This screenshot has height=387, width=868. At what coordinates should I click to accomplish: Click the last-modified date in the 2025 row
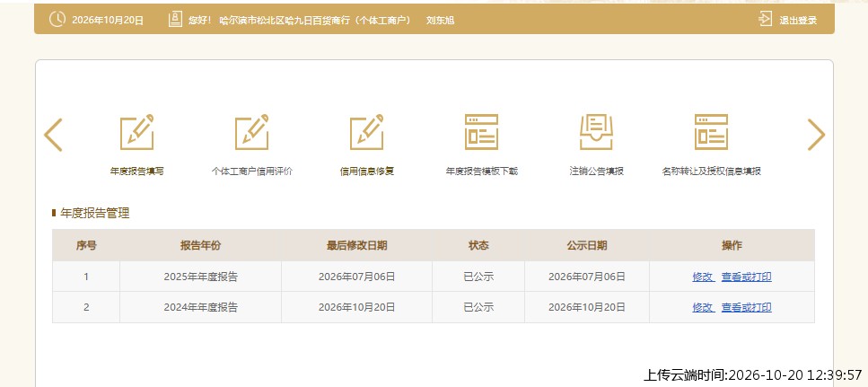356,277
